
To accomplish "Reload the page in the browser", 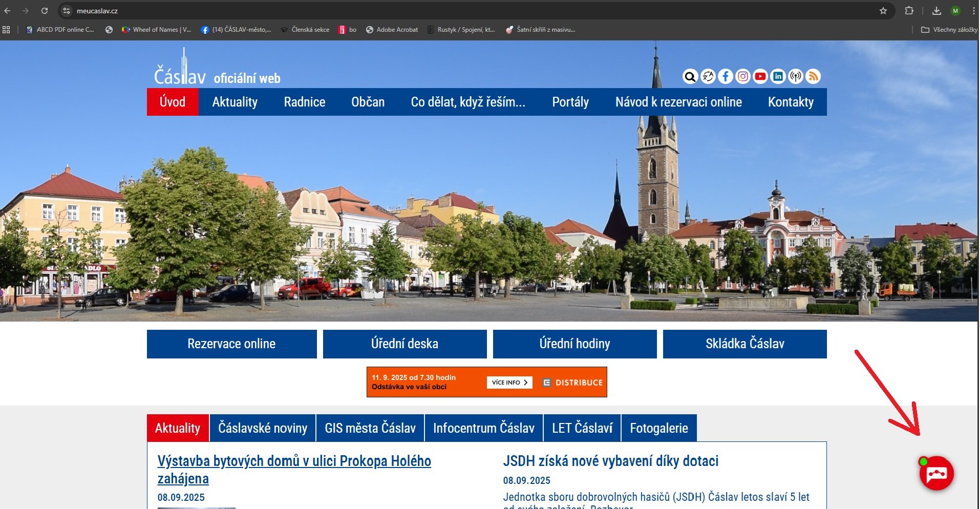I will pos(45,11).
